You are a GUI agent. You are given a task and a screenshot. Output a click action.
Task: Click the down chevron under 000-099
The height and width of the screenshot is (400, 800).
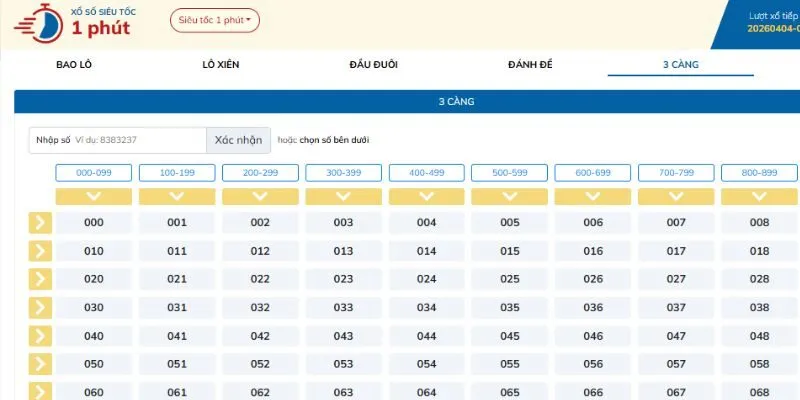coord(93,196)
